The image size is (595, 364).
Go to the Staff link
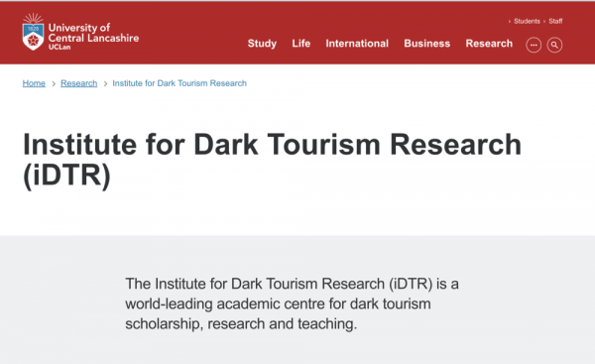click(x=555, y=21)
